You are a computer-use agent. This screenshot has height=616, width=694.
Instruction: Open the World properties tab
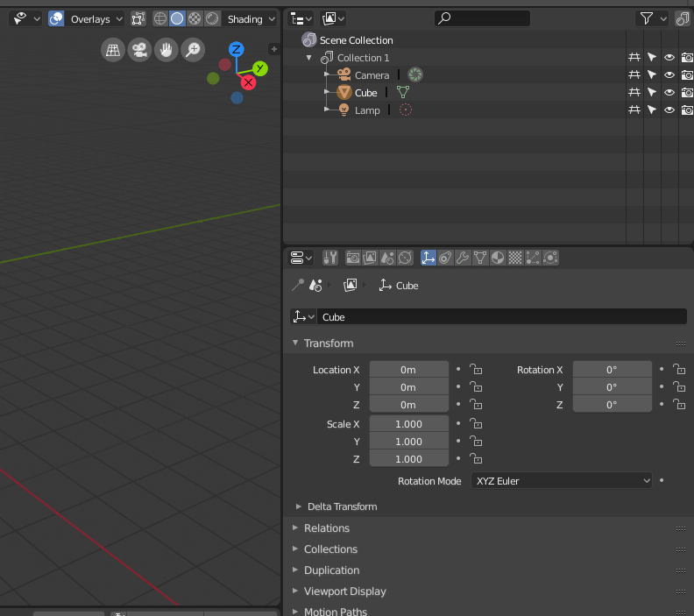pyautogui.click(x=405, y=258)
